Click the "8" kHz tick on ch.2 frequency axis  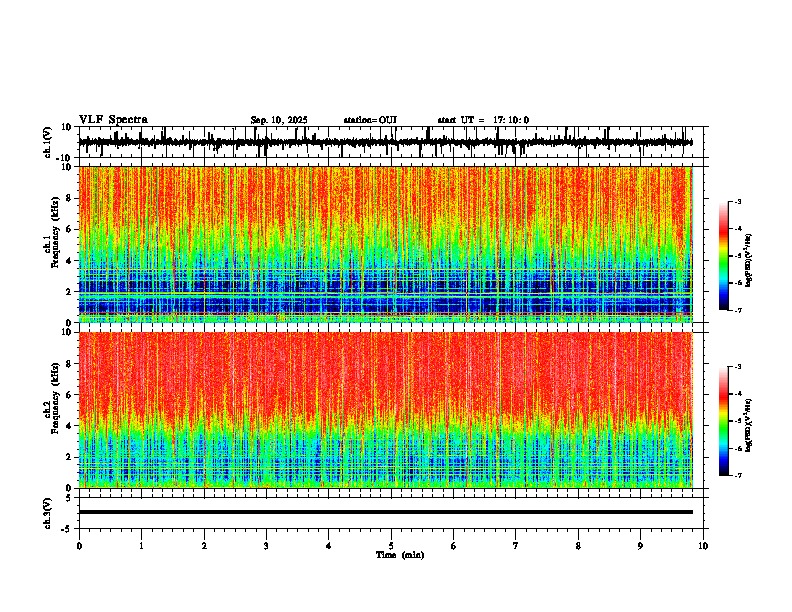coord(70,364)
